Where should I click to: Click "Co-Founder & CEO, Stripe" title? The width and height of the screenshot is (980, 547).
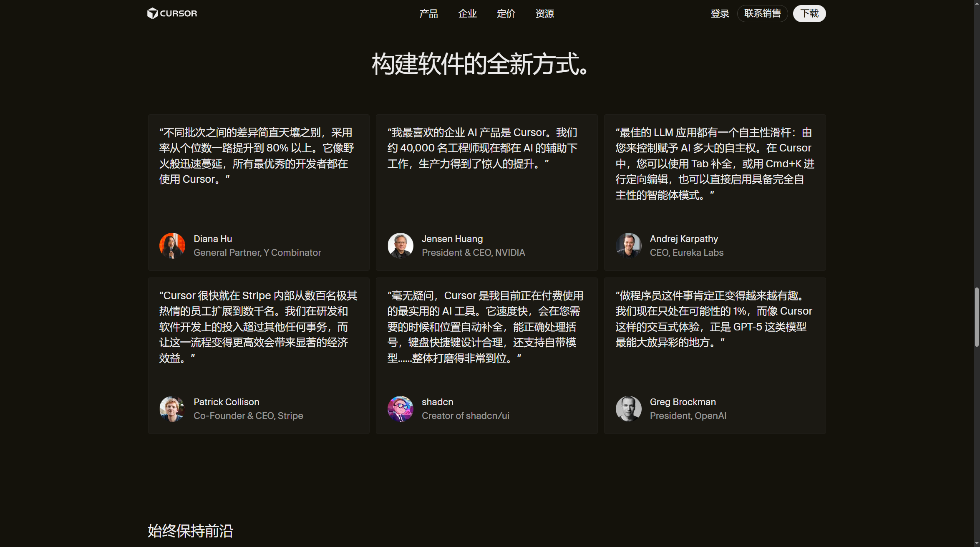coord(248,416)
